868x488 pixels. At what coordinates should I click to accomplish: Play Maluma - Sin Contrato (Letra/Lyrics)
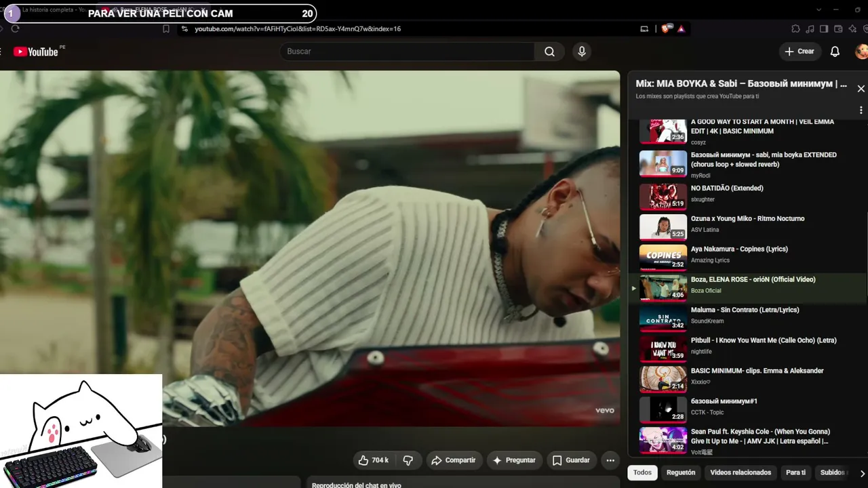pyautogui.click(x=745, y=310)
